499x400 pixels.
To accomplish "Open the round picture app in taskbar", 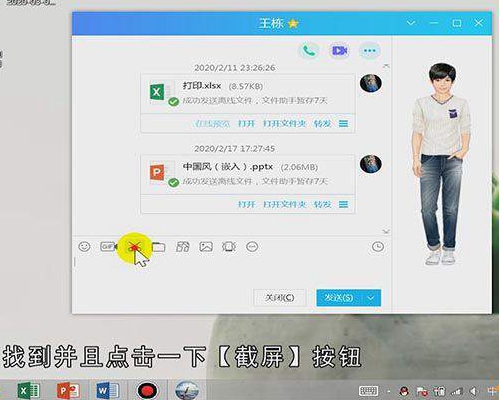I will click(x=187, y=390).
